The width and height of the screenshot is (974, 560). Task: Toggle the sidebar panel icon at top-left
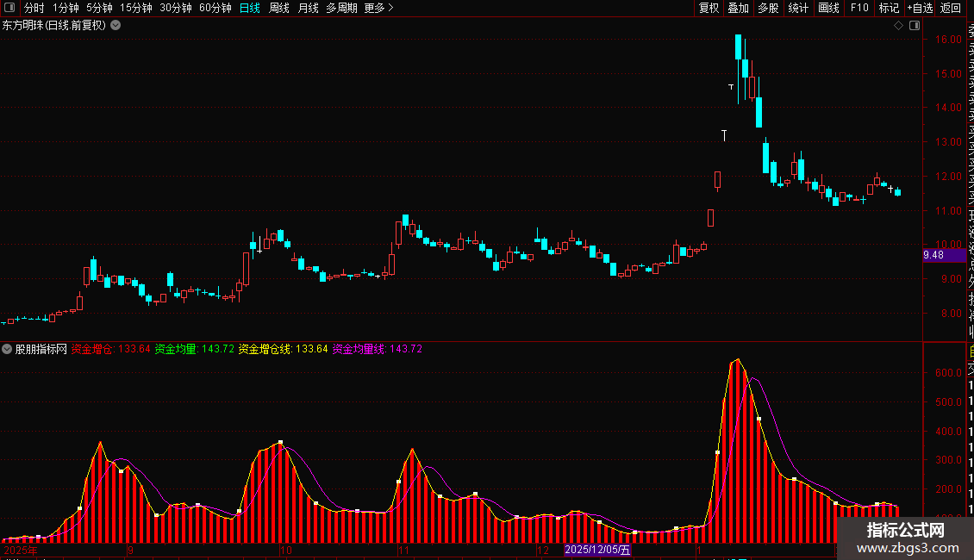coord(9,8)
